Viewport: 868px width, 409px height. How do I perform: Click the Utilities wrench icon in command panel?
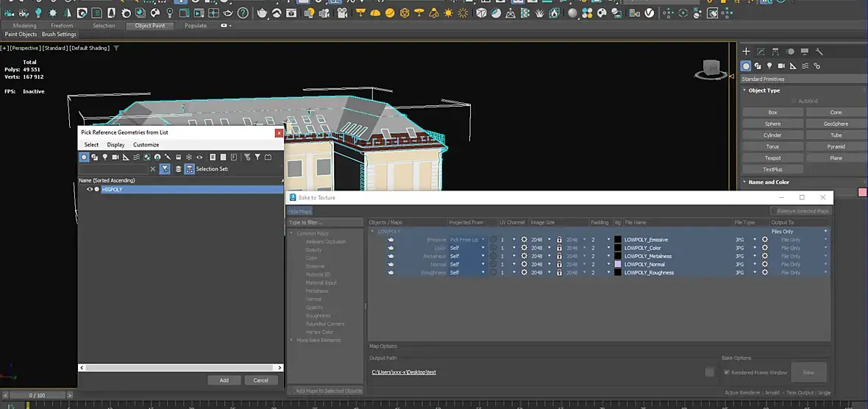[819, 51]
